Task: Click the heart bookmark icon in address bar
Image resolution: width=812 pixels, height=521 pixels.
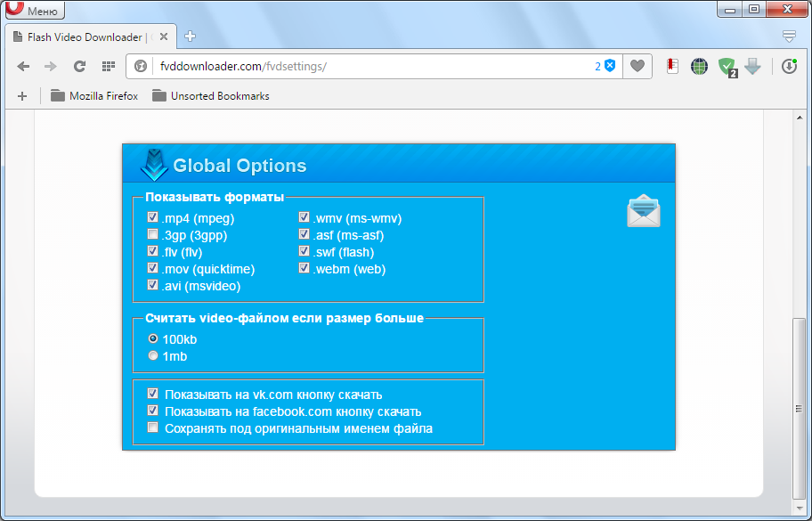Action: coord(637,66)
